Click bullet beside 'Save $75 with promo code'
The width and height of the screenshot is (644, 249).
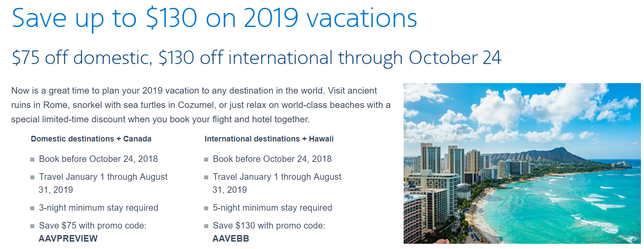tap(32, 226)
